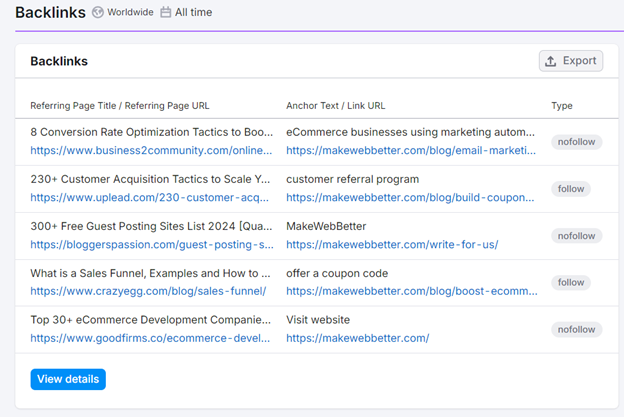
Task: Open the business2community.com referring page link
Action: coord(151,150)
